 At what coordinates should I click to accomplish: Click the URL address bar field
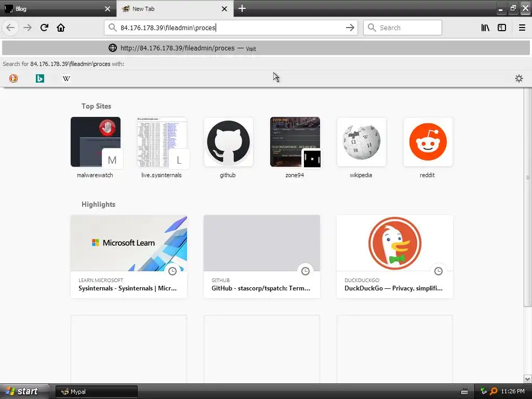[x=231, y=28]
